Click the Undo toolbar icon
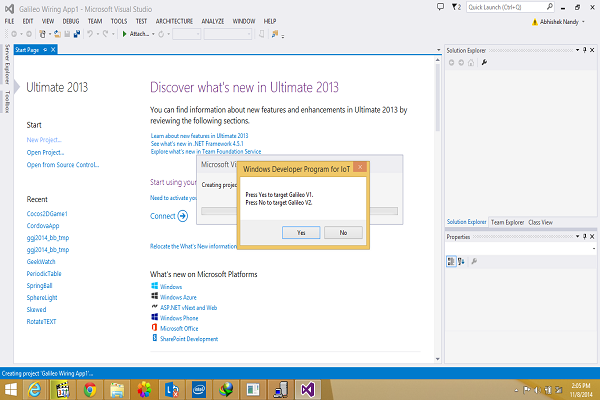The image size is (600, 400). tap(90, 34)
